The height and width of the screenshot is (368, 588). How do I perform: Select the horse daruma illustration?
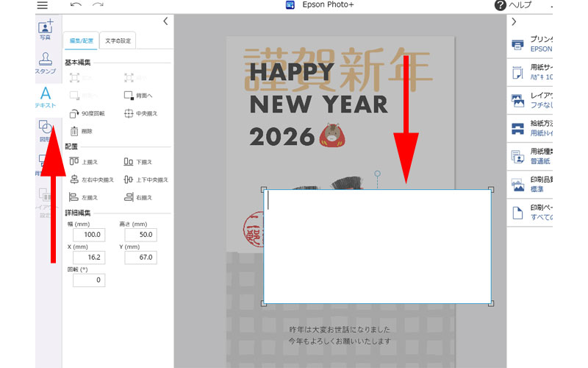coord(332,135)
